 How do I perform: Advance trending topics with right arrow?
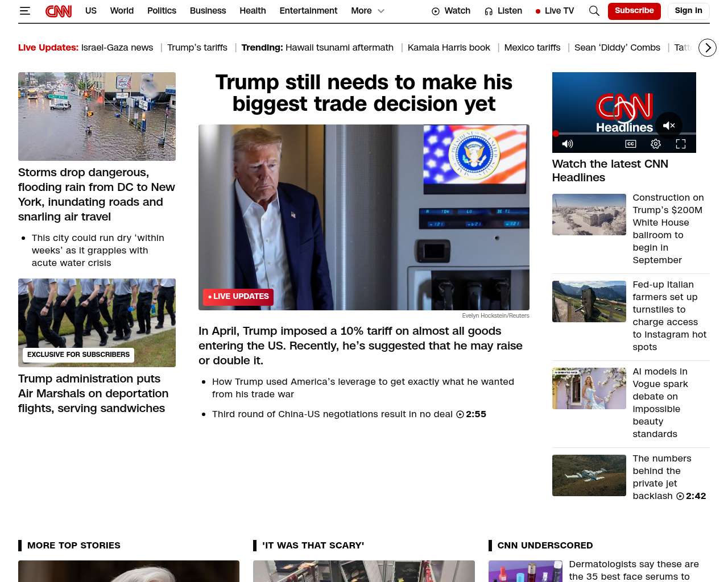click(x=708, y=48)
